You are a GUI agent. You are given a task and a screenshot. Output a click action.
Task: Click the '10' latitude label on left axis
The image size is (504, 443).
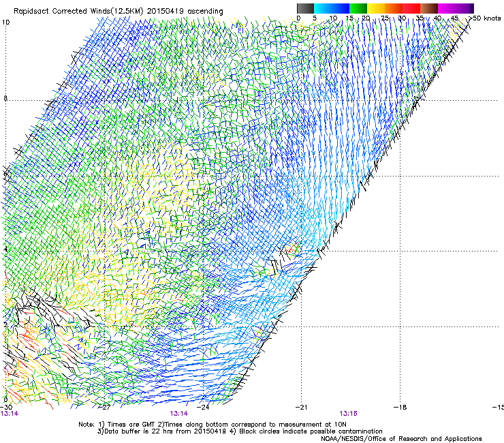click(5, 22)
